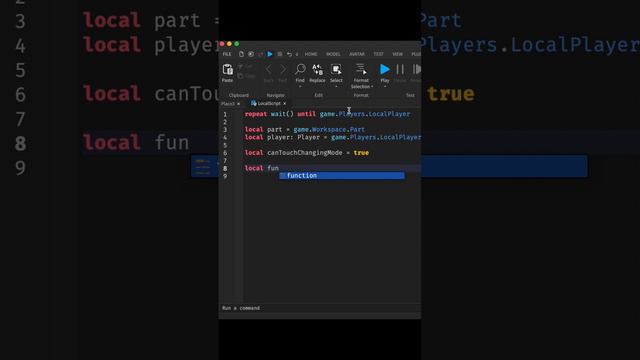Switch to the AVATAR ribbon tab
This screenshot has height=360, width=640.
click(357, 54)
